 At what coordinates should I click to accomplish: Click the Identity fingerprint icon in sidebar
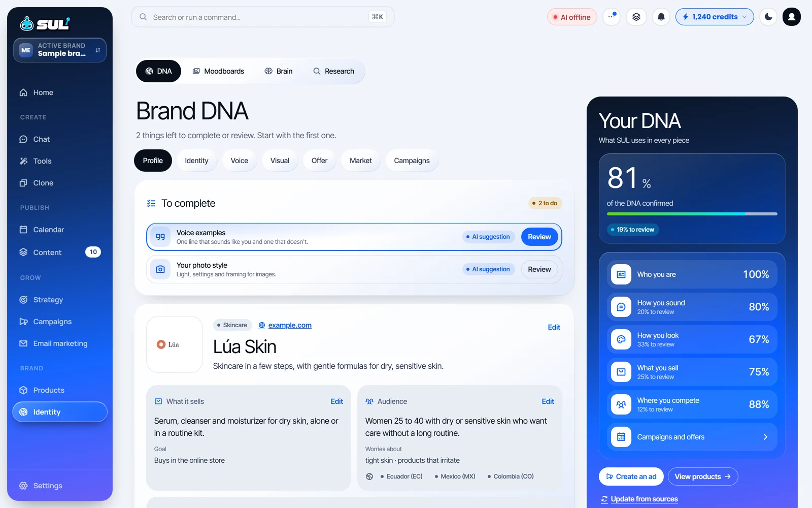click(x=23, y=412)
